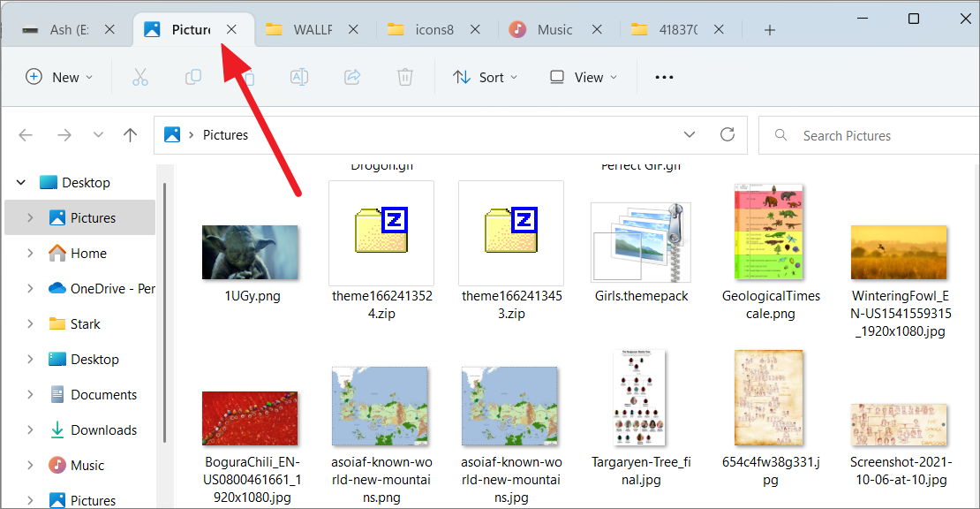Expand address bar history dropdown

coord(690,134)
